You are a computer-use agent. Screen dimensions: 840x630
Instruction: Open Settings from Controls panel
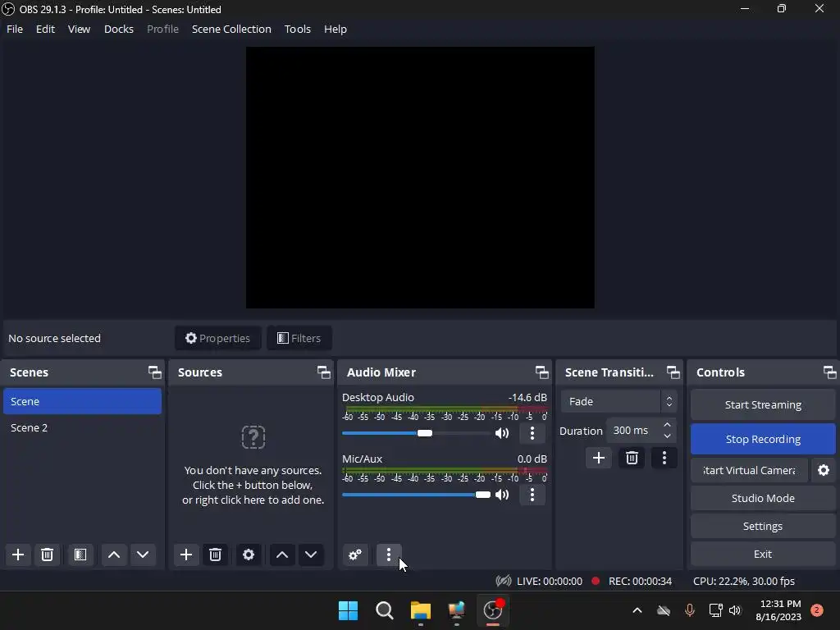click(763, 526)
